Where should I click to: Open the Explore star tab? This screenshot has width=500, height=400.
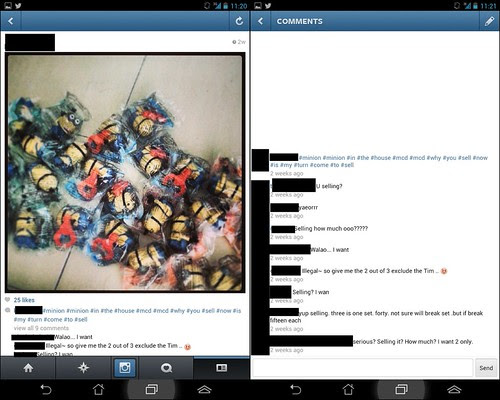(83, 368)
